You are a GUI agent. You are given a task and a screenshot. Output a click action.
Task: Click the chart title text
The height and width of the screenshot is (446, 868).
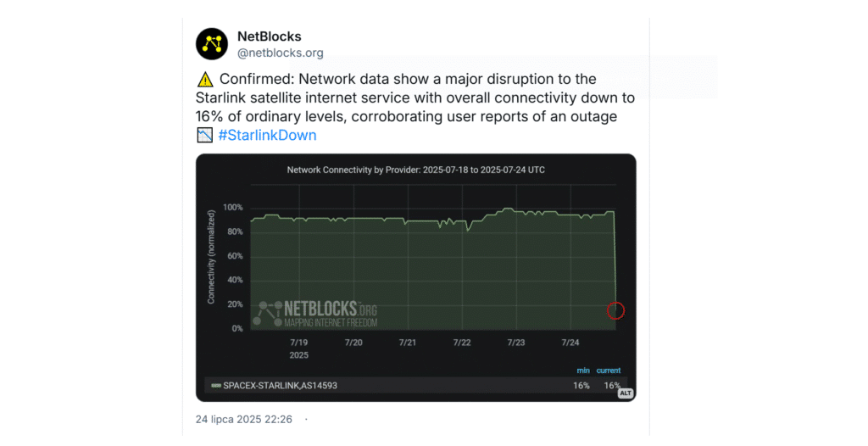point(415,170)
